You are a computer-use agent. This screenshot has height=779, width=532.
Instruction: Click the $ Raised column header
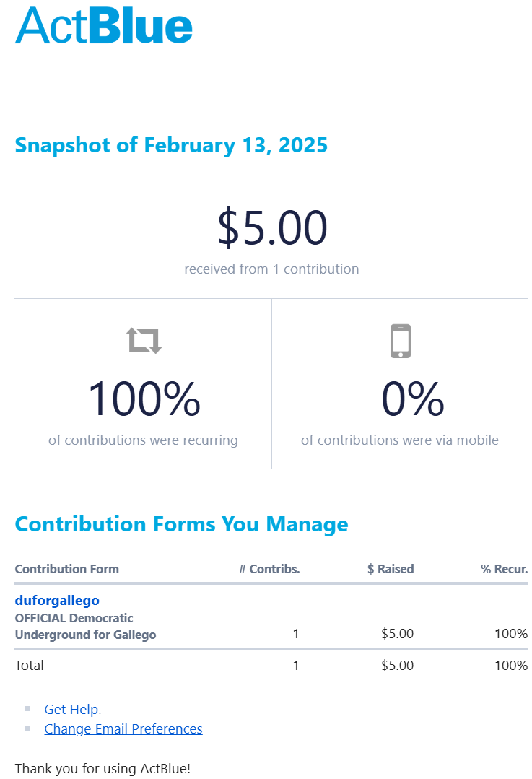pyautogui.click(x=391, y=569)
